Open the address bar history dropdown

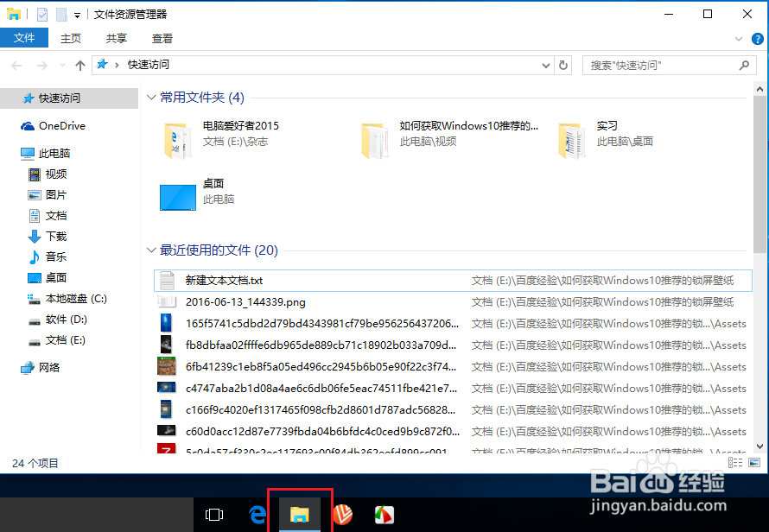coord(544,65)
